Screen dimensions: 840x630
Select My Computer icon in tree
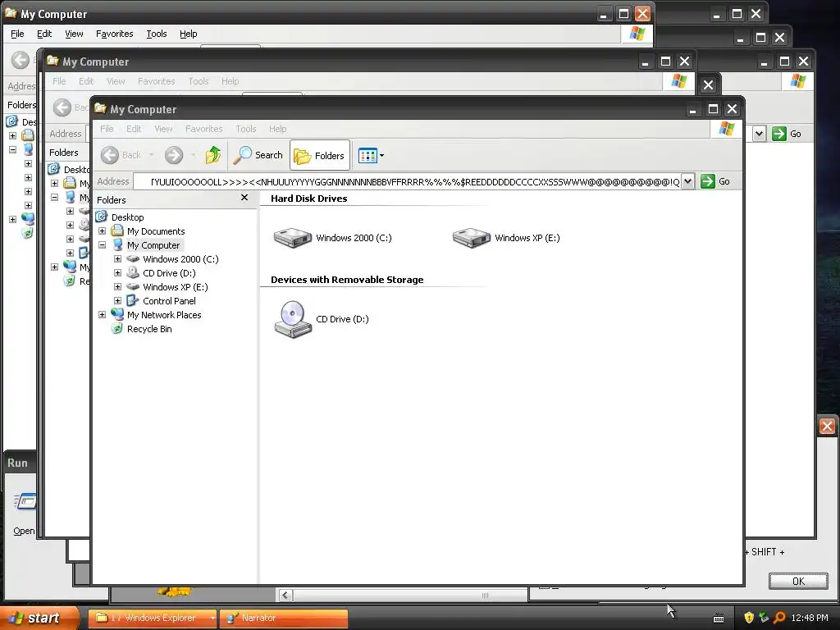pos(118,244)
